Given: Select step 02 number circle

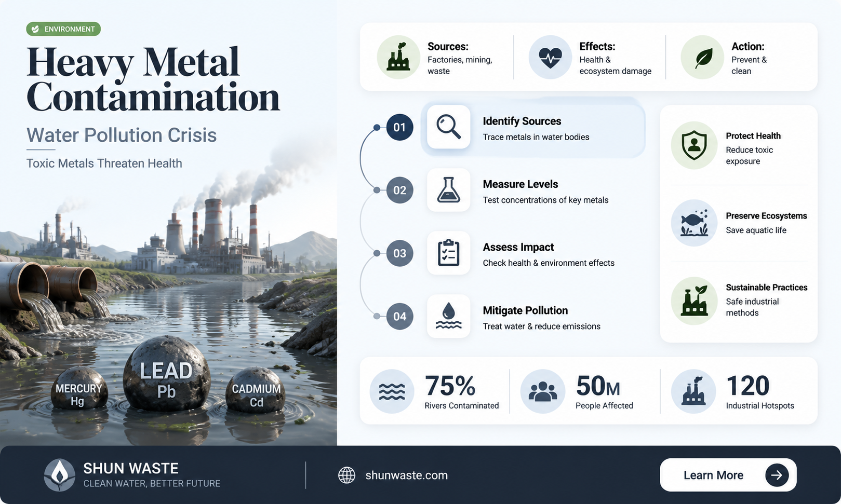Looking at the screenshot, I should tap(399, 190).
